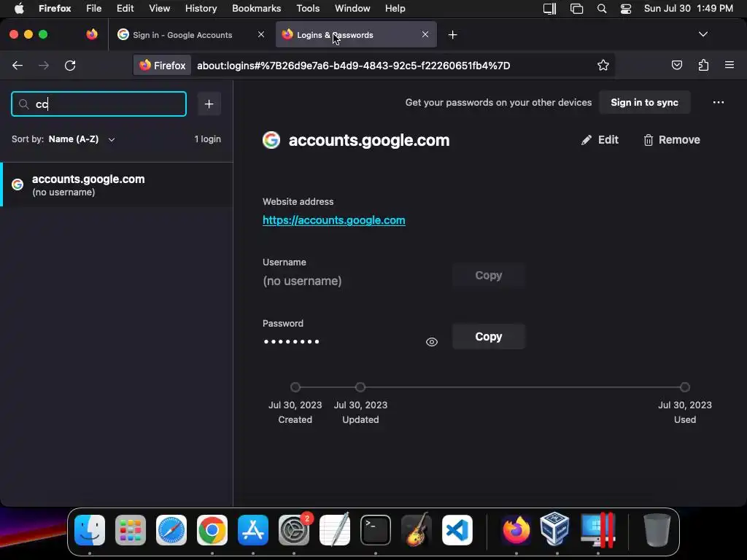747x560 pixels.
Task: Open Finder from the Dock
Action: click(90, 530)
